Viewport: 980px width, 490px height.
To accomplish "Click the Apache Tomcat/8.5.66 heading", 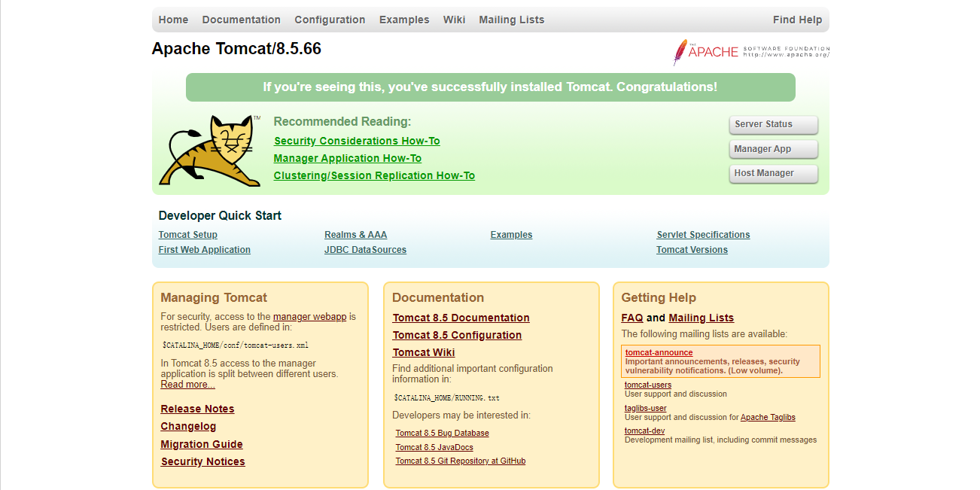I will click(236, 49).
